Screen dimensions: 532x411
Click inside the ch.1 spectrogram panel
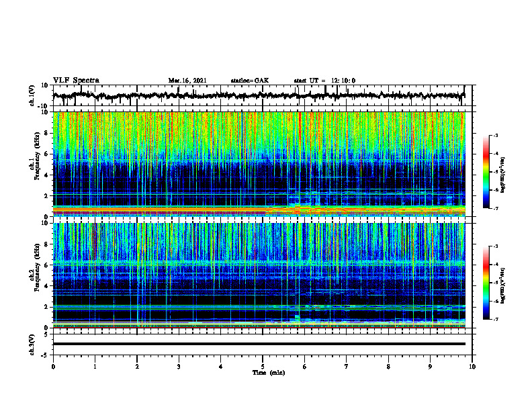pos(259,164)
